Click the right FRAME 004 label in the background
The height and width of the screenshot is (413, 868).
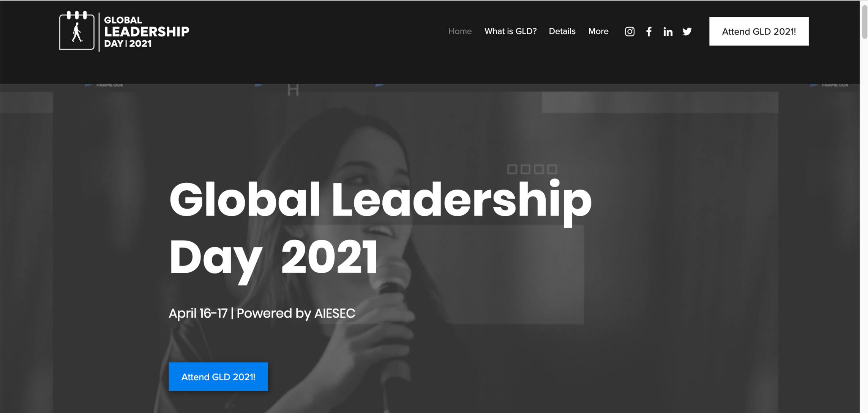point(835,85)
